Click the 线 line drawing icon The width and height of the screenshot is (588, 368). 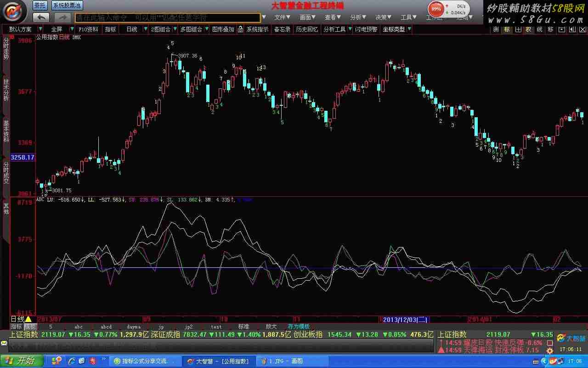click(x=539, y=29)
